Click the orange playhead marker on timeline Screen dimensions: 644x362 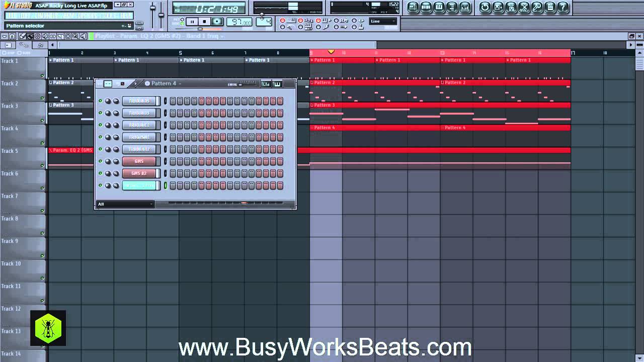click(331, 52)
